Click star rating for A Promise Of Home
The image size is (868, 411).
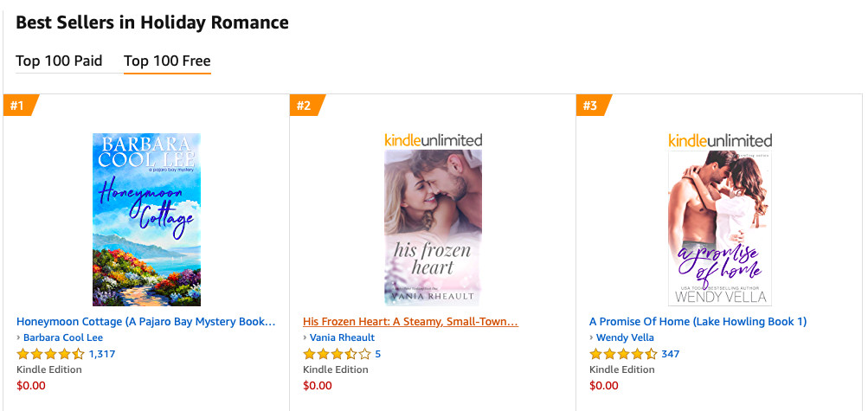(x=623, y=354)
